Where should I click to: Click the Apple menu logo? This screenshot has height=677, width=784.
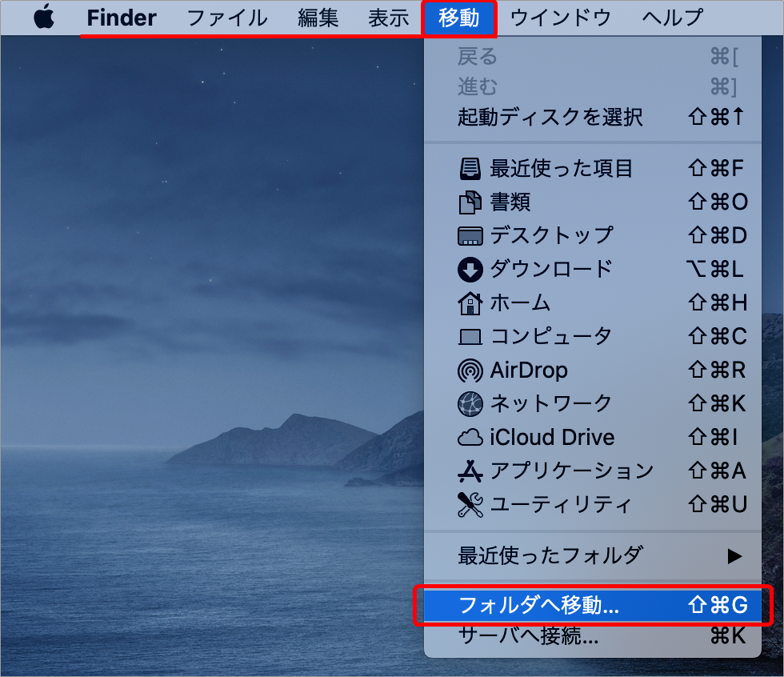pyautogui.click(x=42, y=16)
